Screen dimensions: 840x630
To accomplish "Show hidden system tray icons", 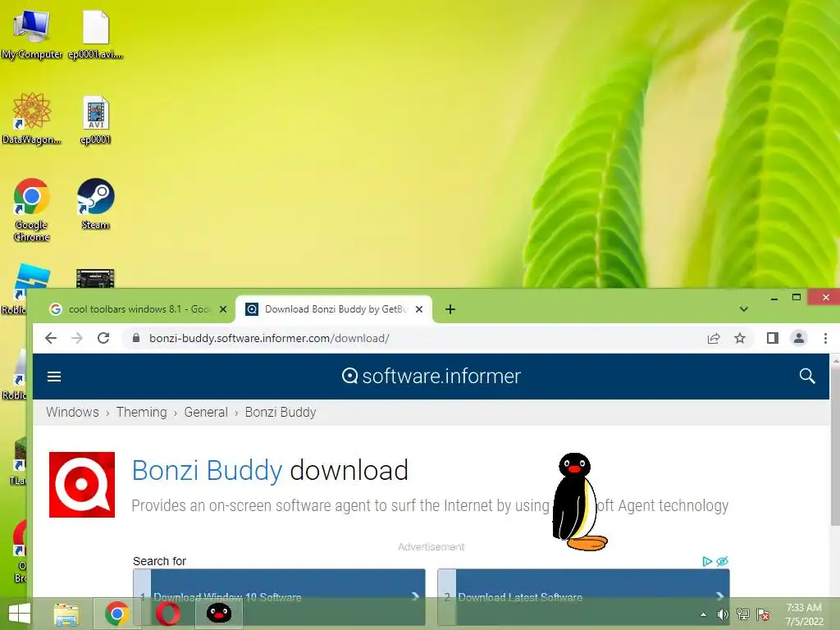I will tap(703, 614).
